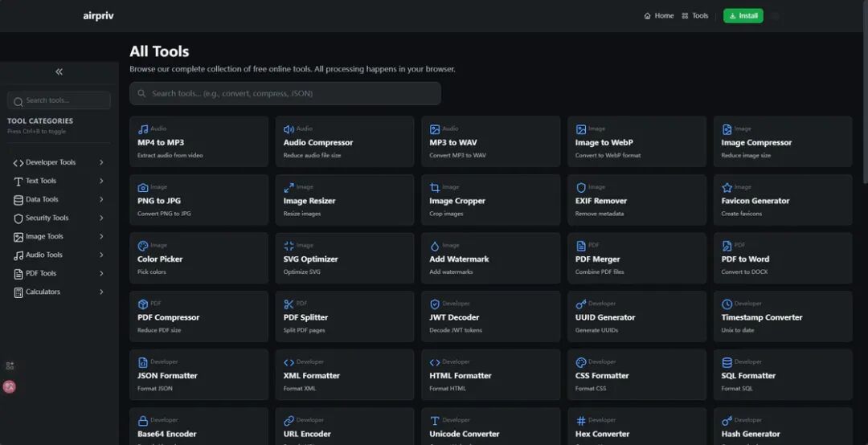This screenshot has width=868, height=445.
Task: Open Tools in the top navigation
Action: pos(694,15)
